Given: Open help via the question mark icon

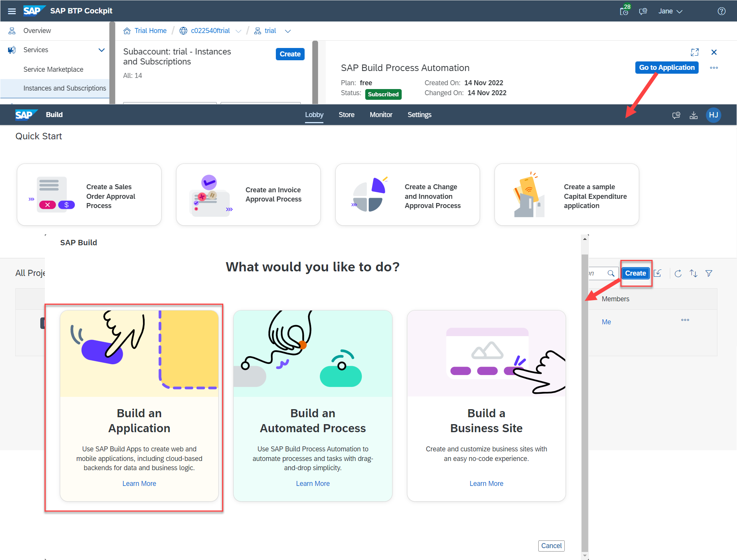Looking at the screenshot, I should pos(722,11).
